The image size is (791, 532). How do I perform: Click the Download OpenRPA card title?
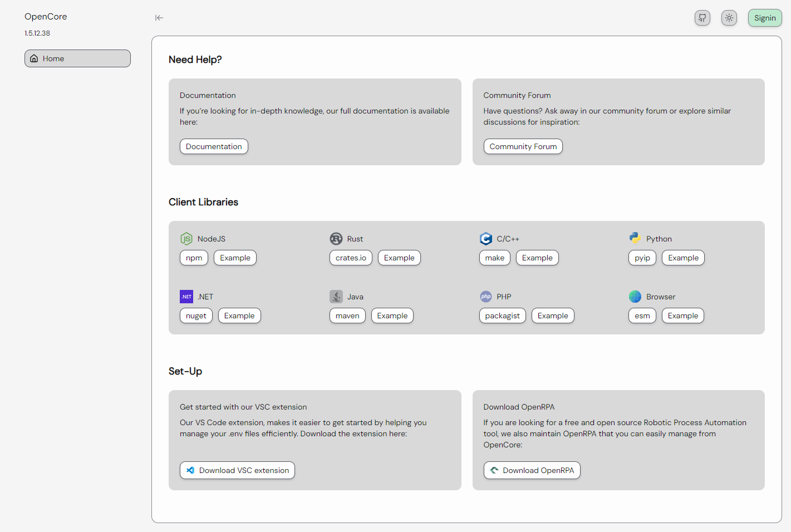(519, 407)
